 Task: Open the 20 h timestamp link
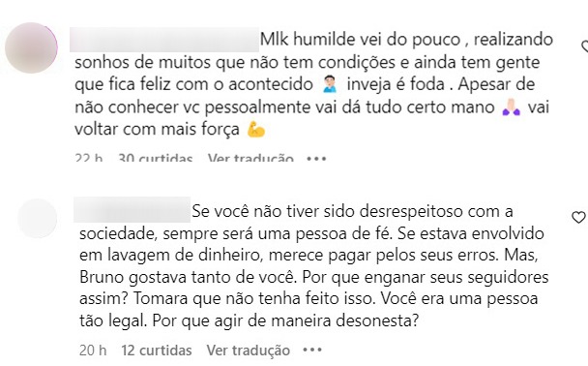93,351
